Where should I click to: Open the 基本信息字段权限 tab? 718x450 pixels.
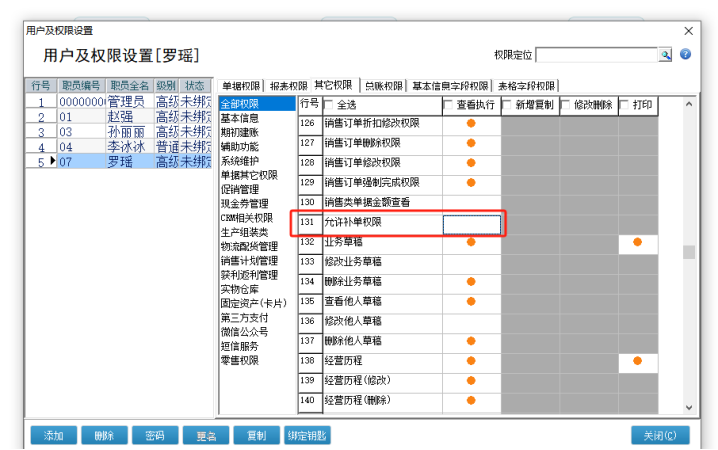pos(450,86)
